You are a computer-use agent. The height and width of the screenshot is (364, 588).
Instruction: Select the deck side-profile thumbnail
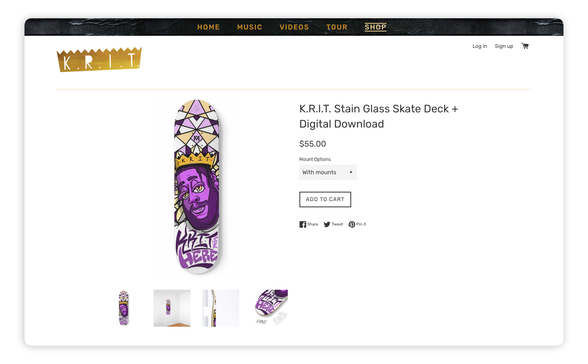click(x=220, y=308)
